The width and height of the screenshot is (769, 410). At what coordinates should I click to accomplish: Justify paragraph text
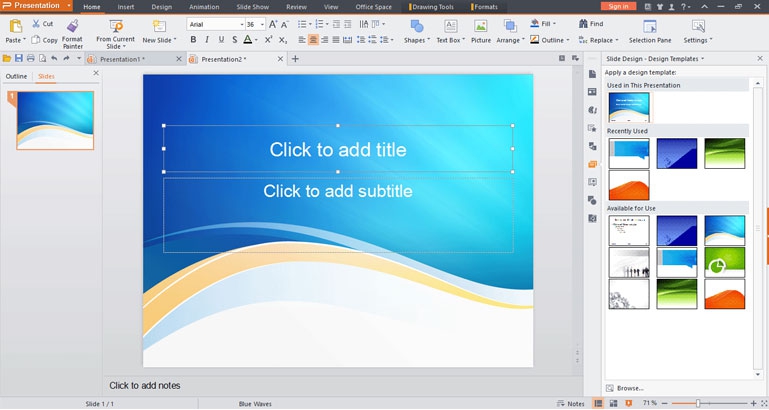coord(335,40)
